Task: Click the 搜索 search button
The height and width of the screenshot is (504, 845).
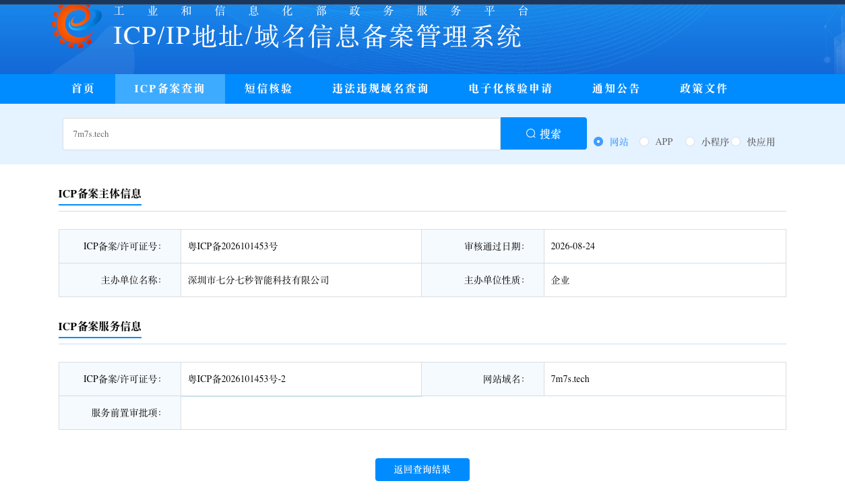Action: pos(544,133)
